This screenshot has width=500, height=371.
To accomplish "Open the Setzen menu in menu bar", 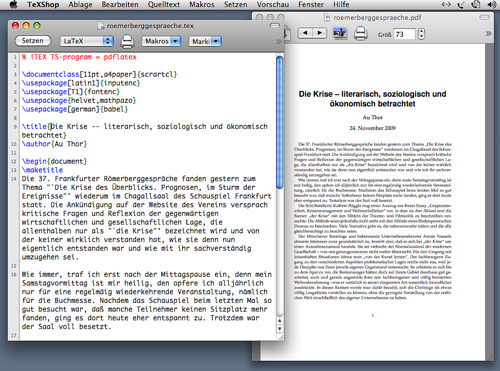I will pos(236,5).
